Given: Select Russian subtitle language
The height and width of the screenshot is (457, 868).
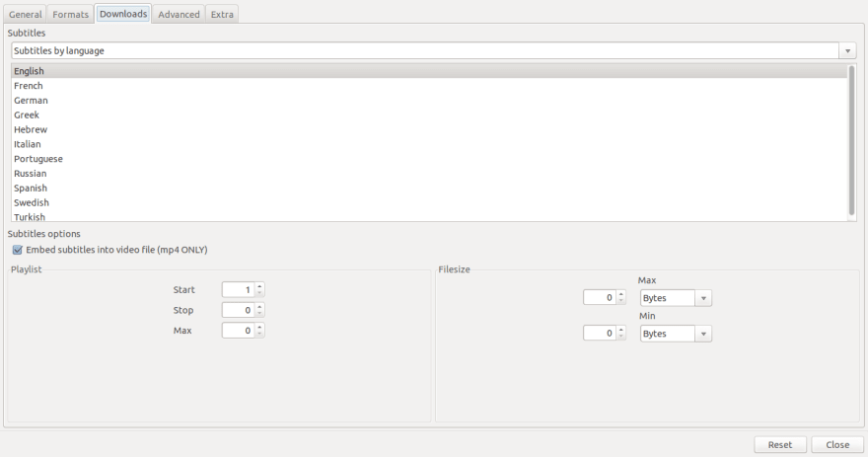Looking at the screenshot, I should [x=429, y=174].
